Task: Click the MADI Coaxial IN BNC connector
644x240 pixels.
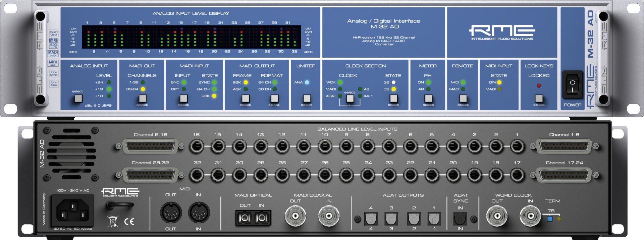Action: (328, 216)
